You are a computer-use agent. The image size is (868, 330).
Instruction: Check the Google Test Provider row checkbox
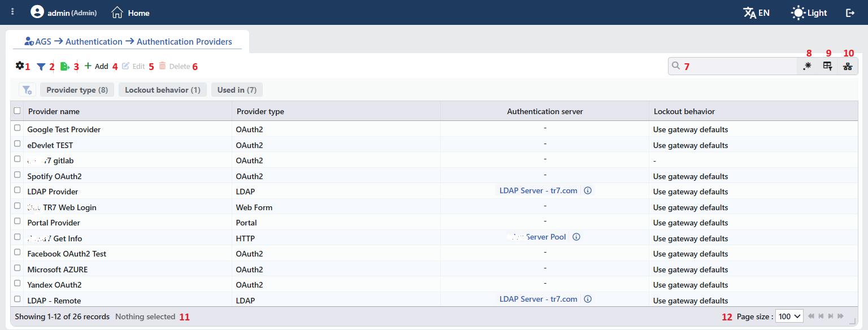tap(18, 128)
